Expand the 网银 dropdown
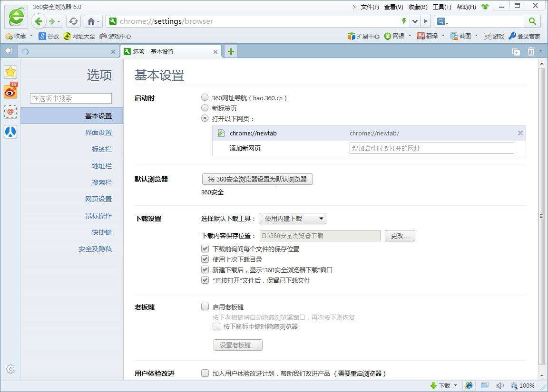548x392 pixels. (410, 36)
